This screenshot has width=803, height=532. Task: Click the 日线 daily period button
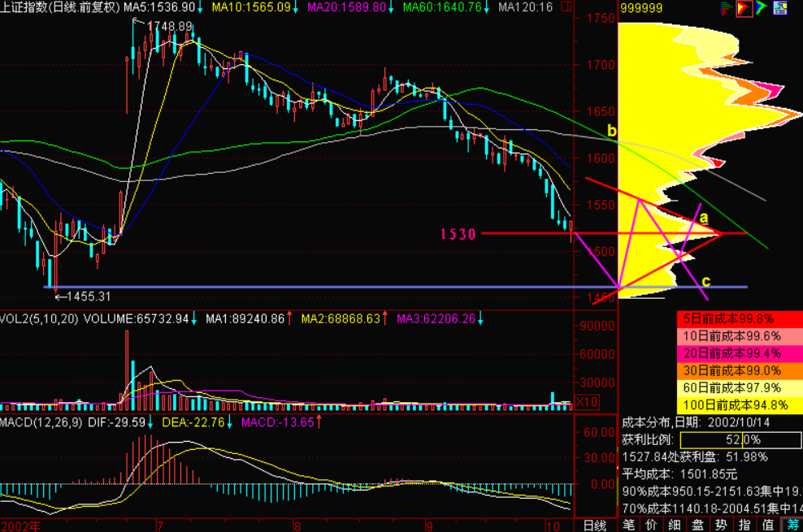point(594,526)
